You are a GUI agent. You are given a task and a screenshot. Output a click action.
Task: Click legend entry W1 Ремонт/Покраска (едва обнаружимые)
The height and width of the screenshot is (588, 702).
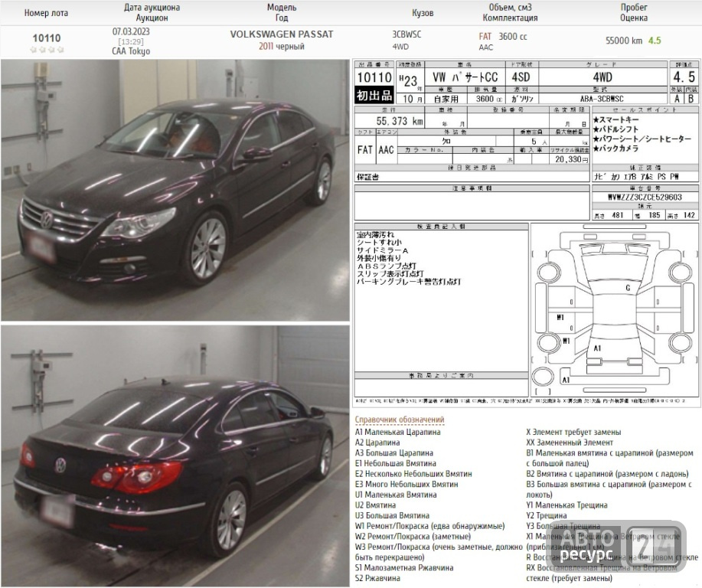coord(429,526)
